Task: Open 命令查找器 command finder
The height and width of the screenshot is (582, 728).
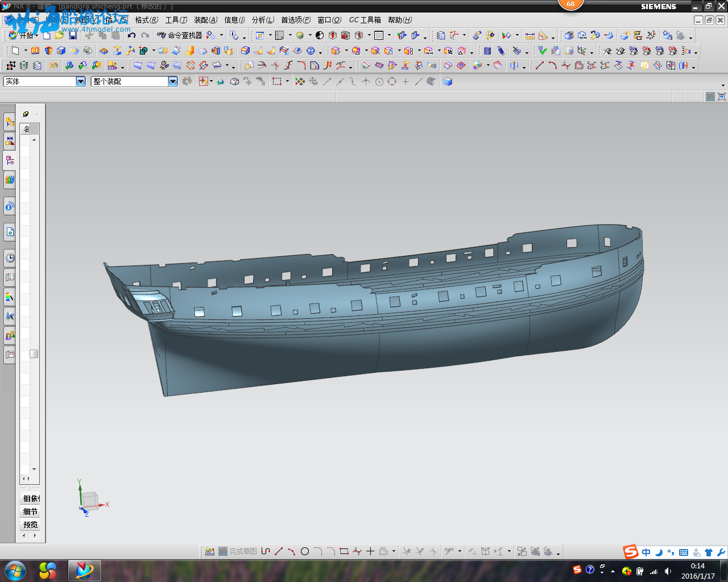Action: tap(180, 35)
